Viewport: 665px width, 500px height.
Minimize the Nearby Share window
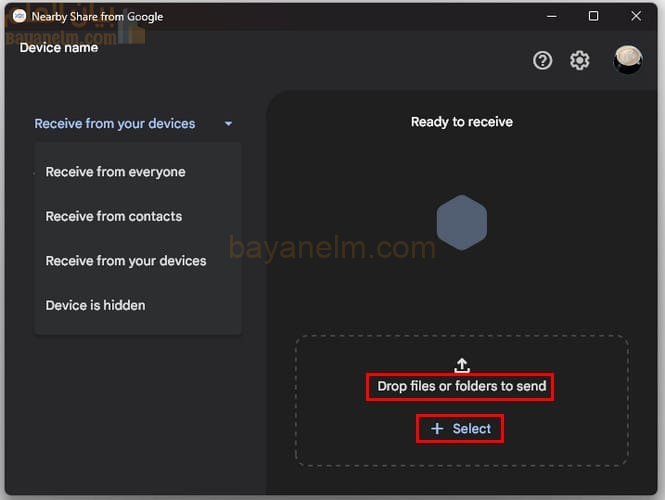549,16
